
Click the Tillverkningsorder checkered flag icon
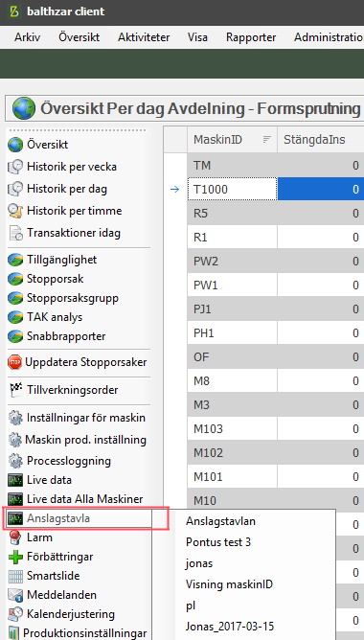(15, 390)
